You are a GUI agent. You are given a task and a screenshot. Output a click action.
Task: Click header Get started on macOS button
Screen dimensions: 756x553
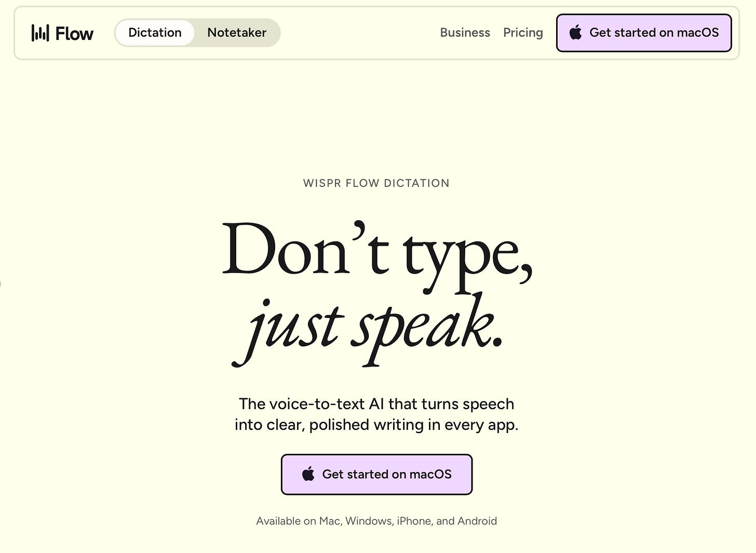coord(644,33)
